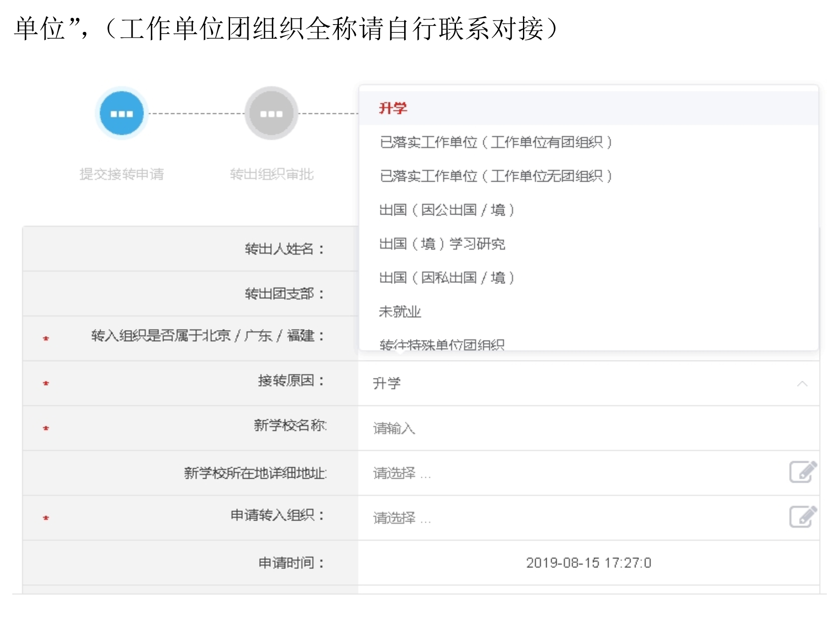Click the 提交接转申请 step label

[x=122, y=174]
